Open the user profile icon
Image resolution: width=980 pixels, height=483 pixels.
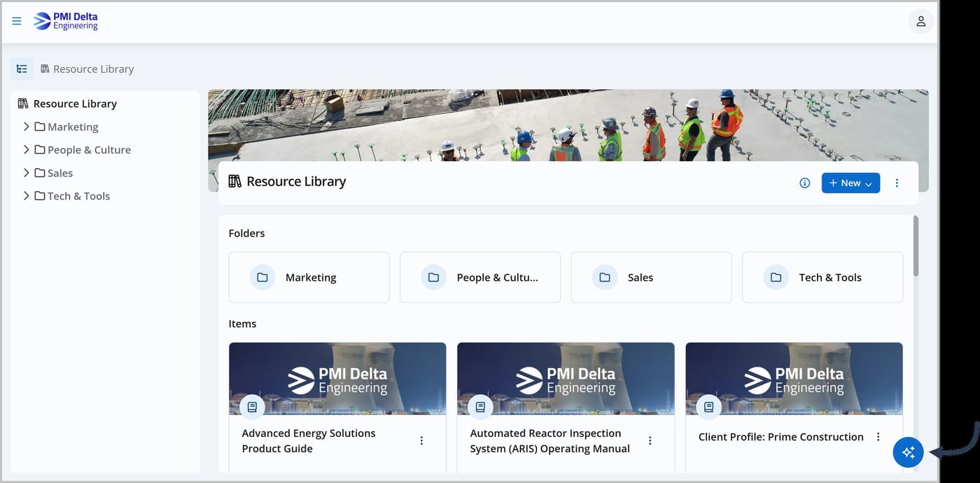920,21
